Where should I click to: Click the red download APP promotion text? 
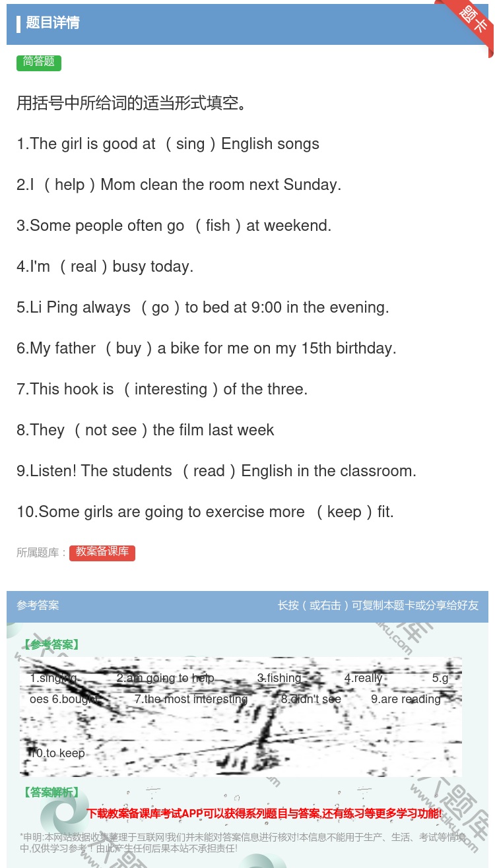click(x=264, y=814)
